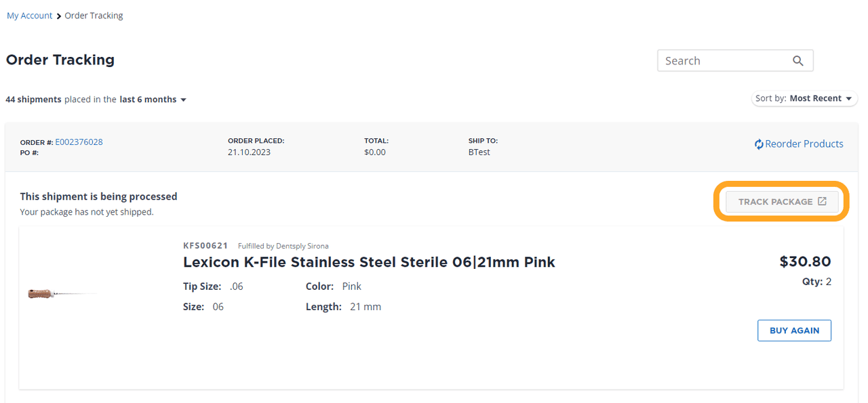Image resolution: width=868 pixels, height=403 pixels.
Task: Click the Reorder Products link
Action: tap(804, 144)
